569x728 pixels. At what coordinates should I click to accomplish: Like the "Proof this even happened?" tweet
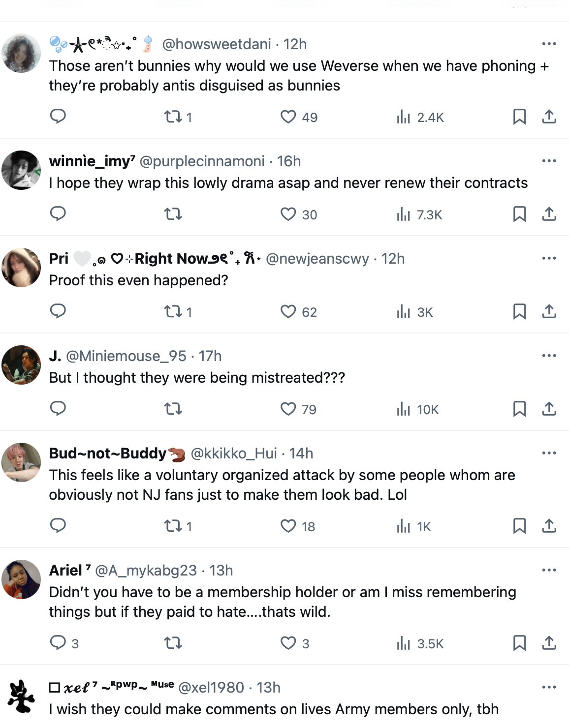[x=288, y=311]
